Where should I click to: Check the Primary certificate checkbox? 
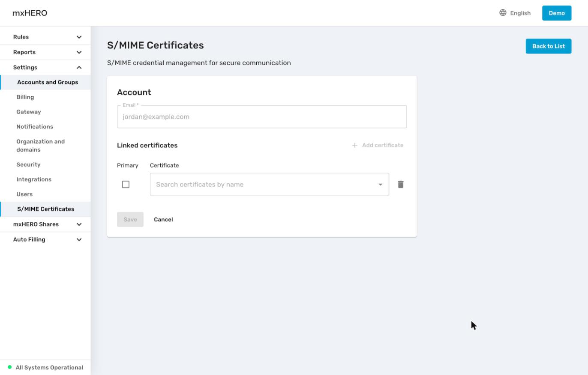pos(126,185)
